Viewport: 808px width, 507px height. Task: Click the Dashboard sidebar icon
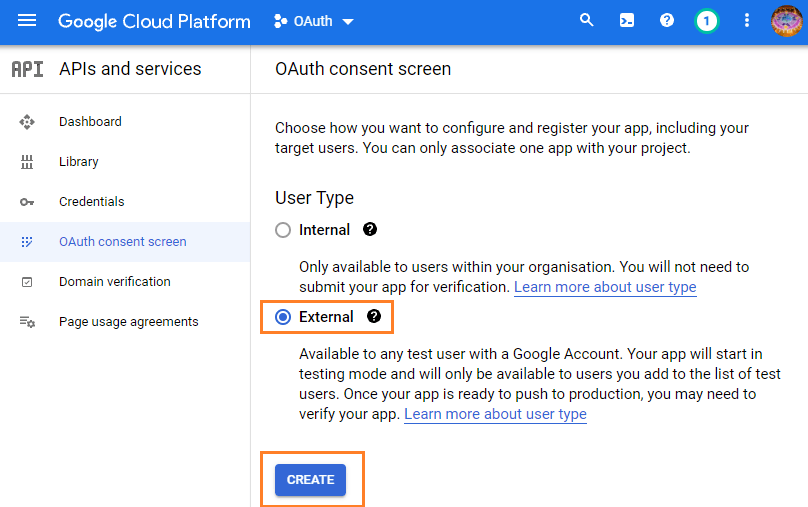point(27,122)
